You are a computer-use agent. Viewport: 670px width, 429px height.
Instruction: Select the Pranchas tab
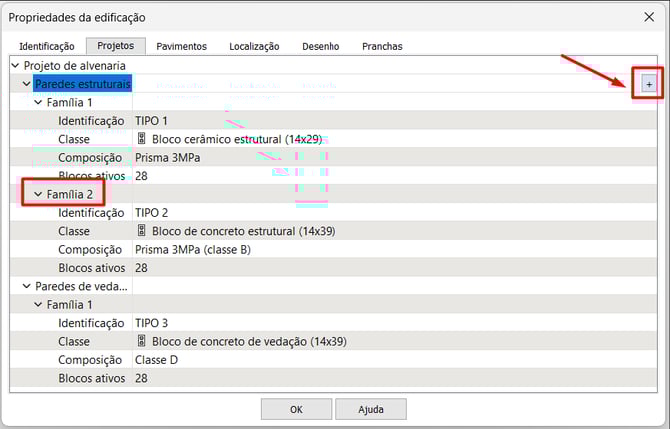pos(382,46)
